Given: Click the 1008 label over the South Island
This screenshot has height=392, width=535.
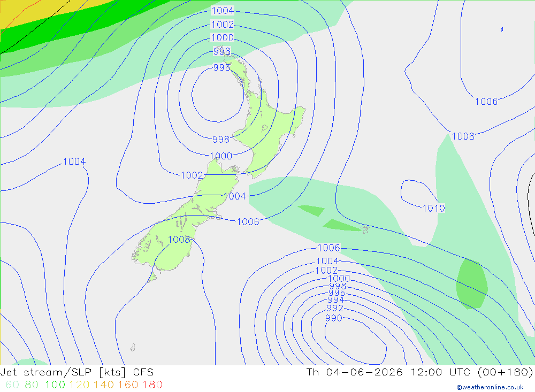Looking at the screenshot, I should (179, 239).
